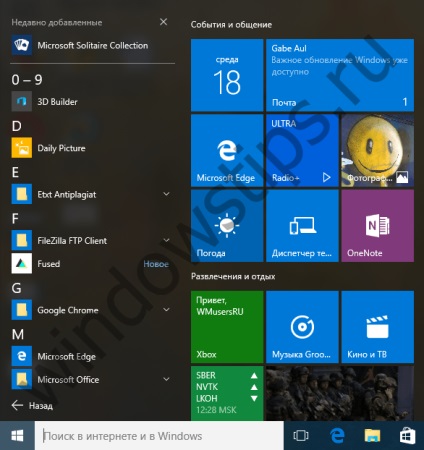Click the Развлечения и отдых group title
This screenshot has height=450, width=424.
click(x=233, y=276)
